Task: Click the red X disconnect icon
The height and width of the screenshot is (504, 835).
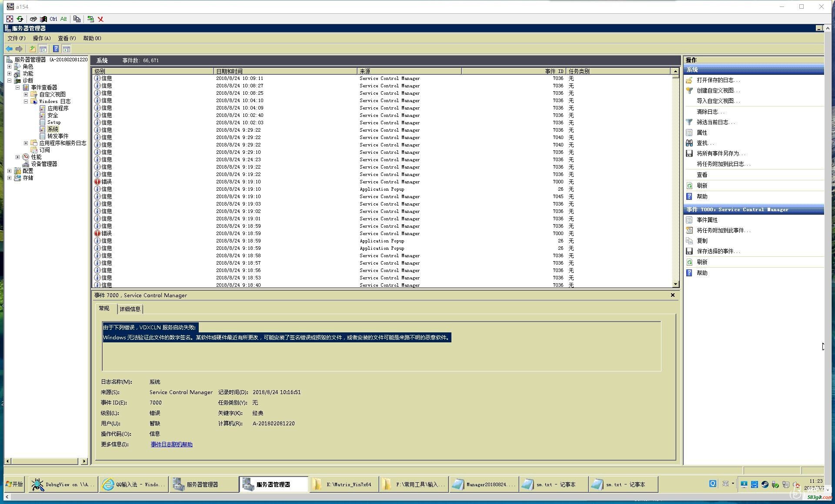Action: [100, 19]
